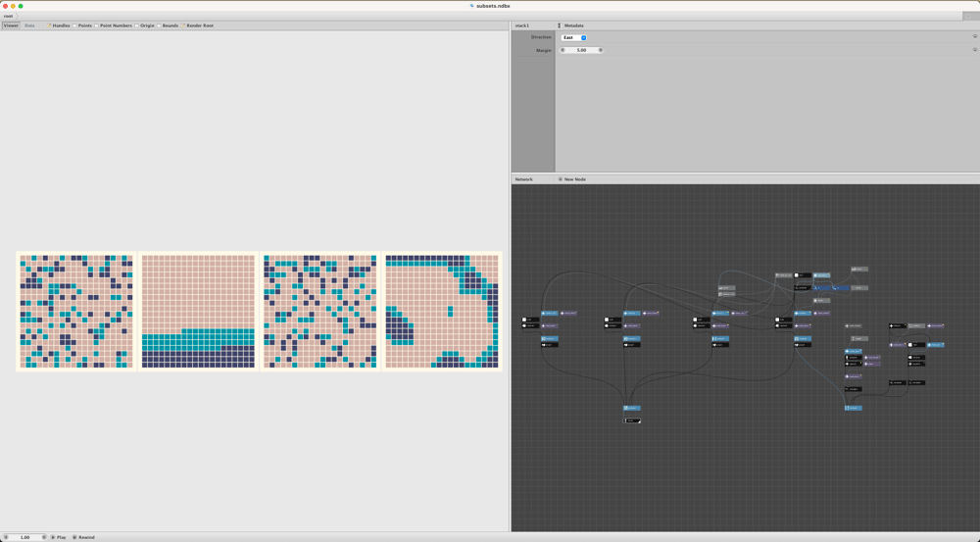Screen dimensions: 980x542
Task: Switch to the Viewer tab
Action: pyautogui.click(x=11, y=25)
